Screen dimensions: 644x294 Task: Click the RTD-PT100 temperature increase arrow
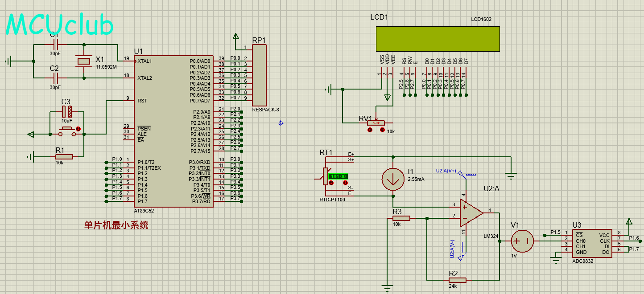pos(345,183)
